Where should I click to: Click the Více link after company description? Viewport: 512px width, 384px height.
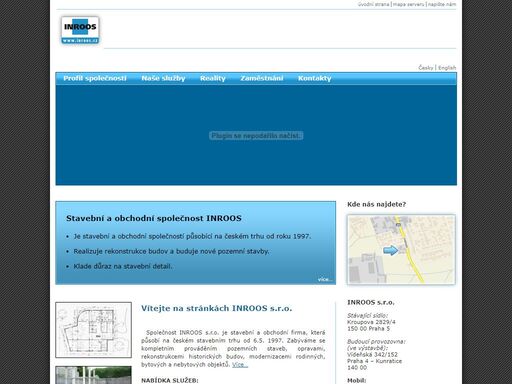coord(240,365)
